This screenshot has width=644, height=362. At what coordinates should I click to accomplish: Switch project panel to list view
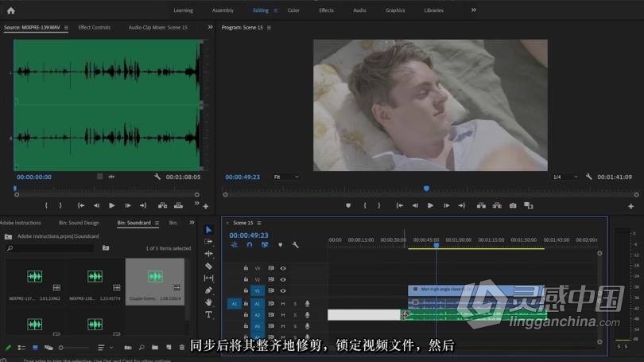coord(21,348)
